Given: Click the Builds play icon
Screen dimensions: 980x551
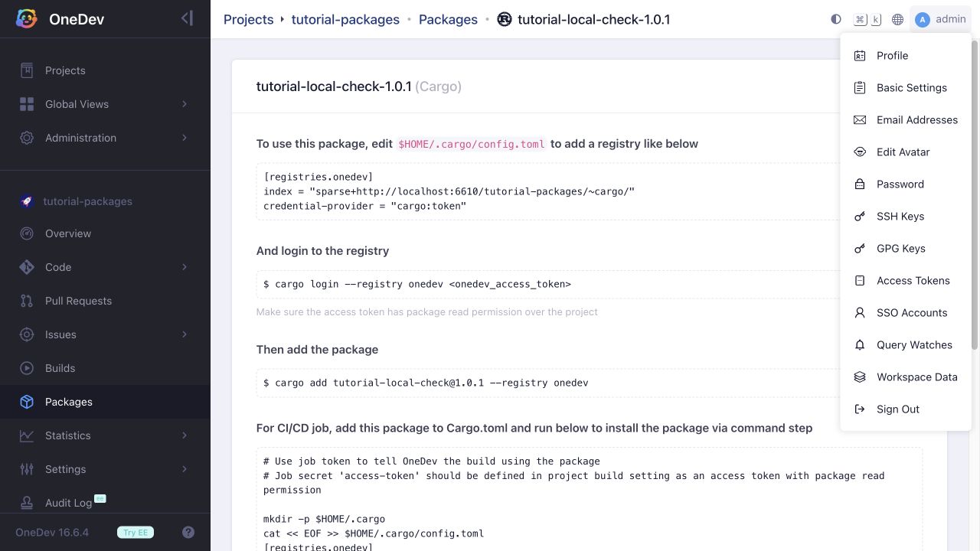Looking at the screenshot, I should click(x=27, y=368).
